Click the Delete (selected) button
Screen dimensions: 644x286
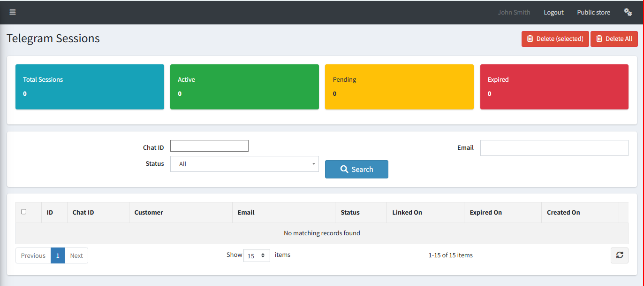(x=555, y=39)
